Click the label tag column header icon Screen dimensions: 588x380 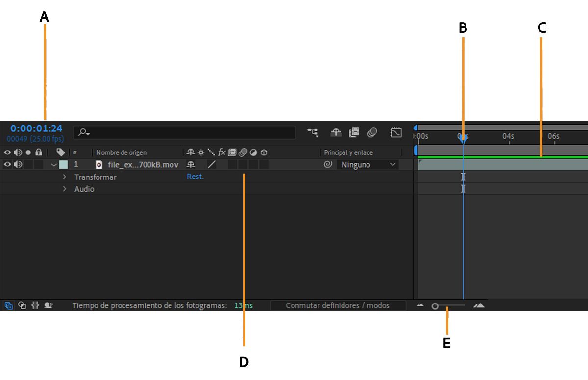point(61,152)
